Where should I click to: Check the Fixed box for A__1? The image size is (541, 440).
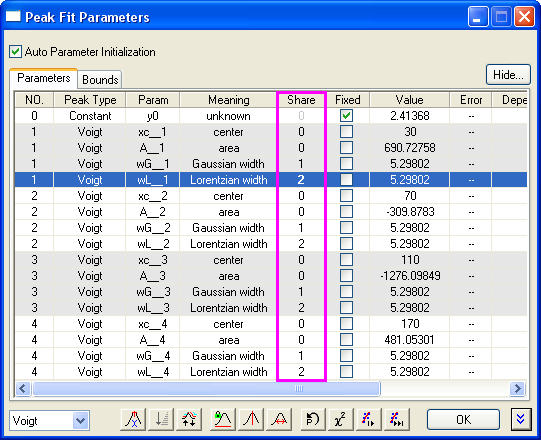[346, 148]
